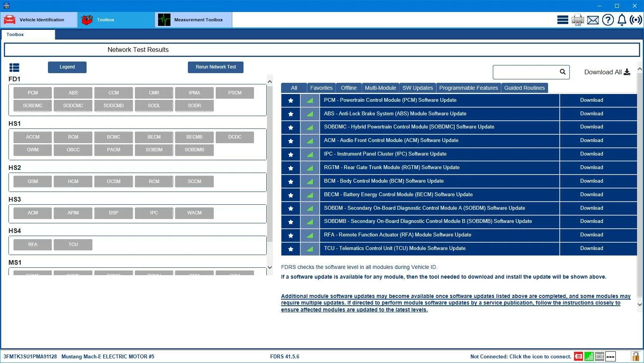Select the IPMA module in FD1 network
644x363 pixels.
tap(194, 93)
